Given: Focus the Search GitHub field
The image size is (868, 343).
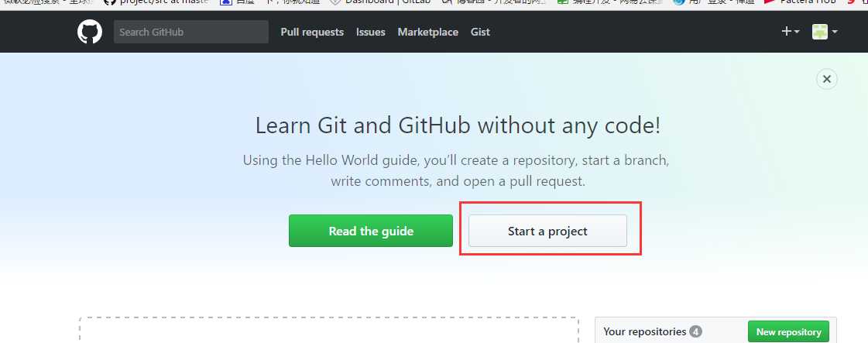Looking at the screenshot, I should click(191, 32).
